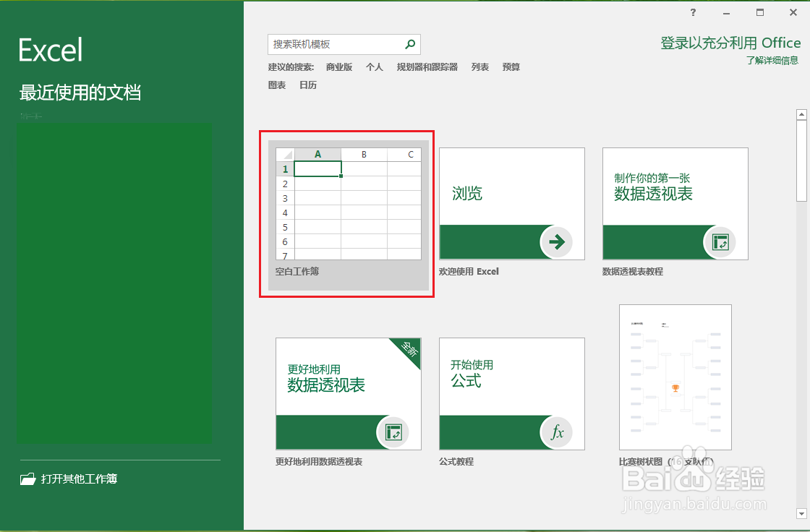Click the 公式教程 label text
Viewport: 810px width, 532px height.
coord(456,462)
